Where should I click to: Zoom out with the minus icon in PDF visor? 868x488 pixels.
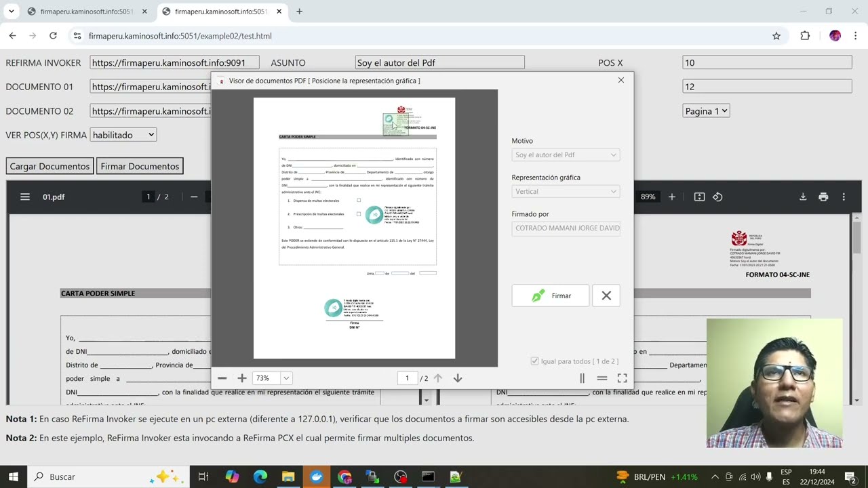tap(222, 378)
